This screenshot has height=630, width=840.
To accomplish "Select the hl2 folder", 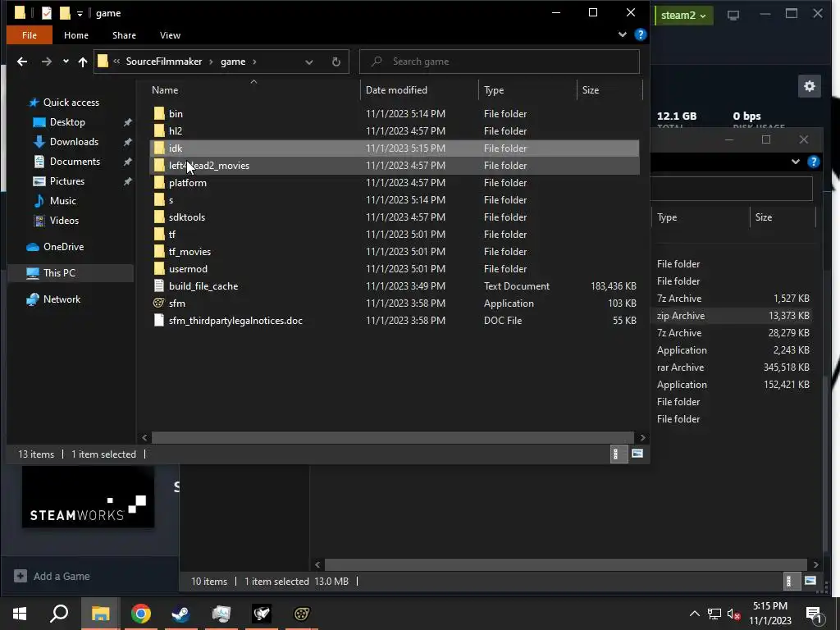I will [x=394, y=130].
